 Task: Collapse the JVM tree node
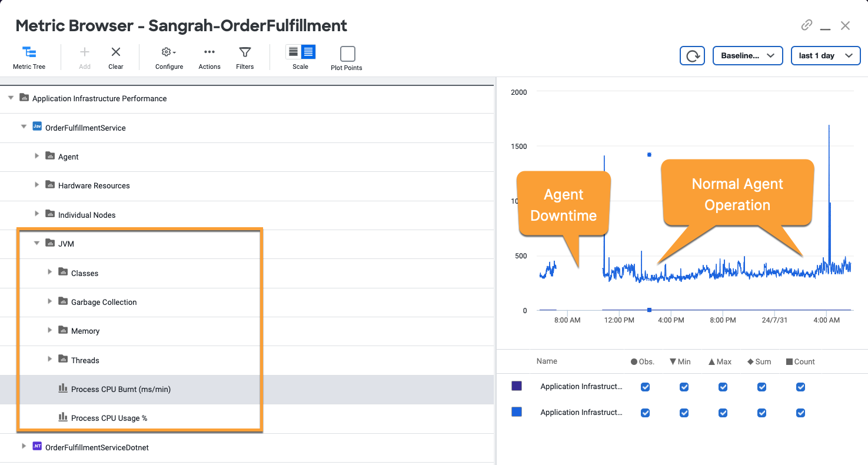pyautogui.click(x=37, y=243)
